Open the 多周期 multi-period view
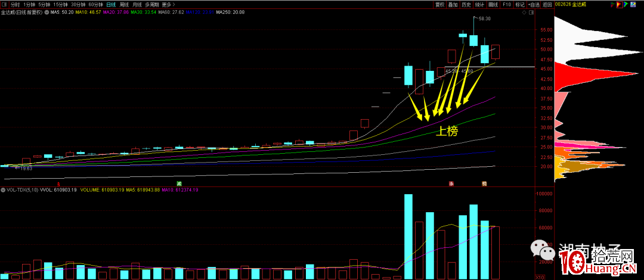This screenshot has height=280, width=644. tap(151, 4)
